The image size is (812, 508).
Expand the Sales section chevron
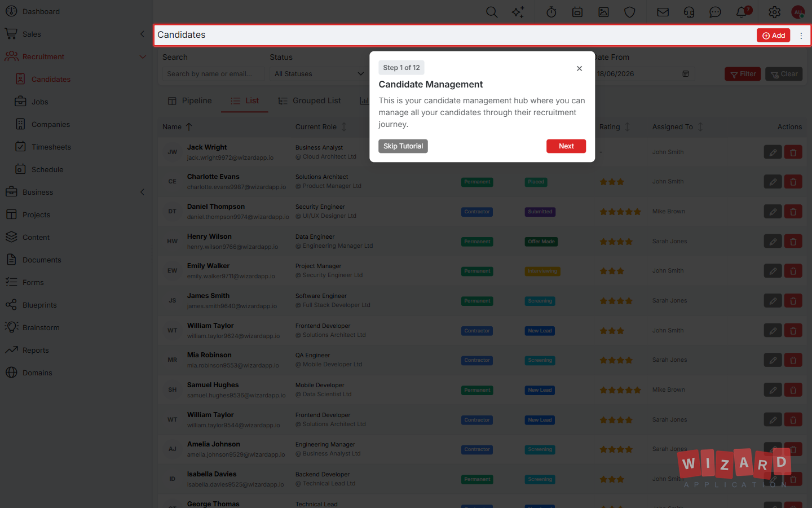click(x=142, y=34)
